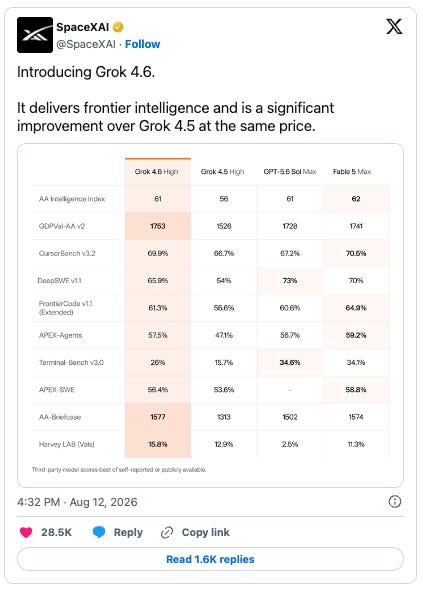
Task: Open the X logo icon
Action: [x=394, y=26]
